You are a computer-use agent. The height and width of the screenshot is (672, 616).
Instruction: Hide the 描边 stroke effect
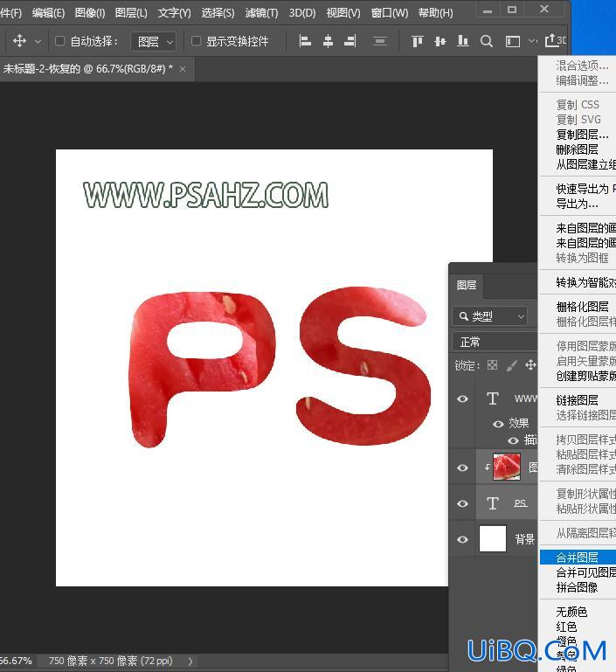coord(513,440)
